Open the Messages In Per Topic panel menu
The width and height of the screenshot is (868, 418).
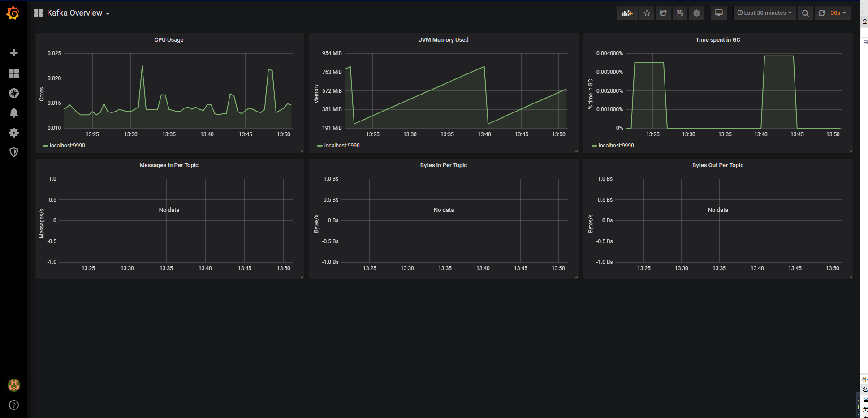point(169,165)
